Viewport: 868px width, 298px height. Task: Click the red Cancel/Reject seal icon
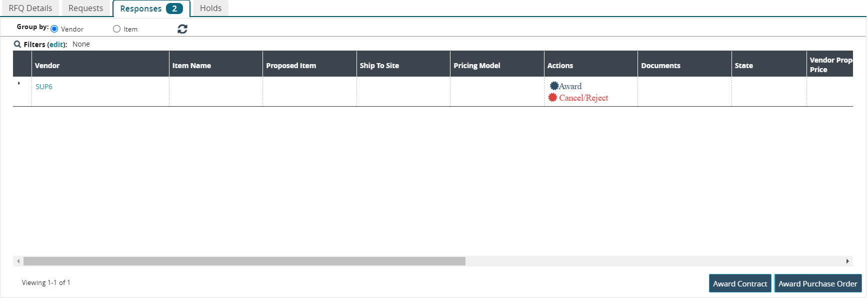552,98
